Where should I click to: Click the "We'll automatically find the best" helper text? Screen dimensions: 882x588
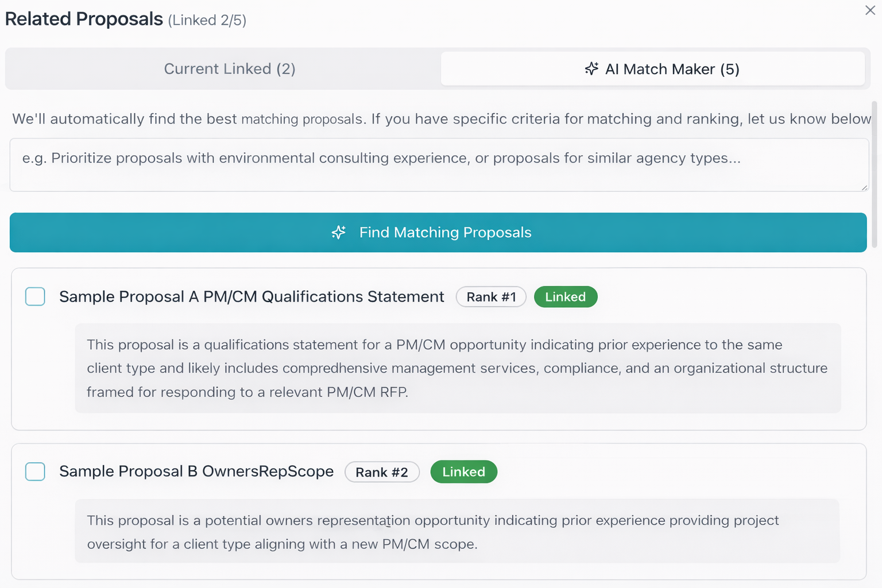click(125, 119)
